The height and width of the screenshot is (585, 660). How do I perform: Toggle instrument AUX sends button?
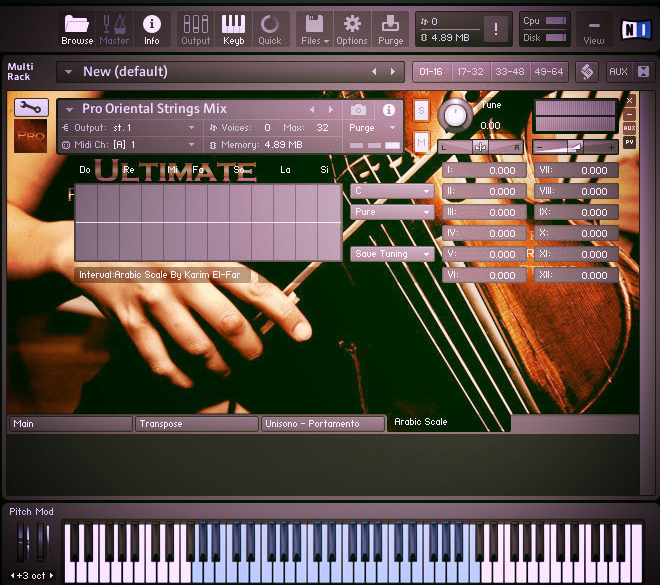629,128
